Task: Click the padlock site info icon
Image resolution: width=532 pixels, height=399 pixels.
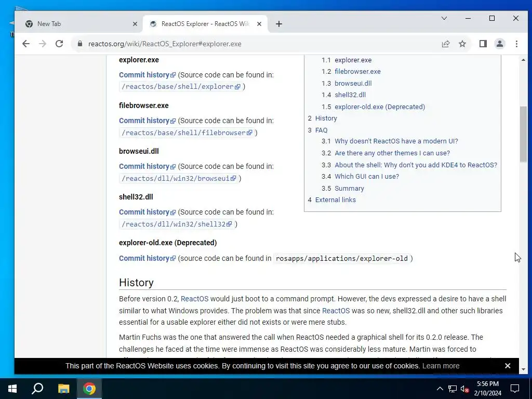Action: pyautogui.click(x=80, y=44)
